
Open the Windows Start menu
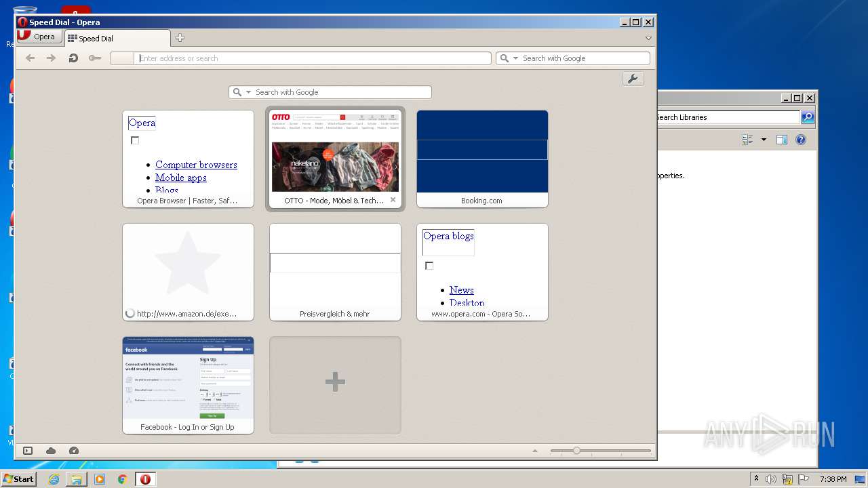pos(19,479)
